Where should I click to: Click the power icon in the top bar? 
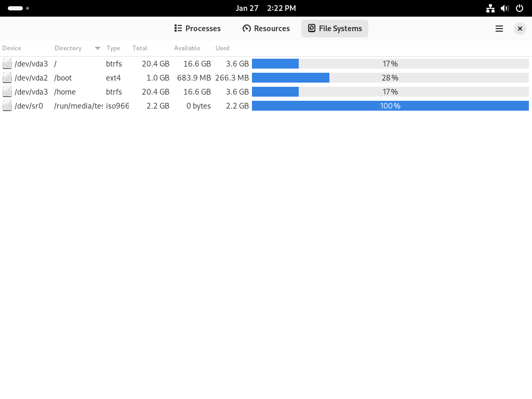coord(520,8)
